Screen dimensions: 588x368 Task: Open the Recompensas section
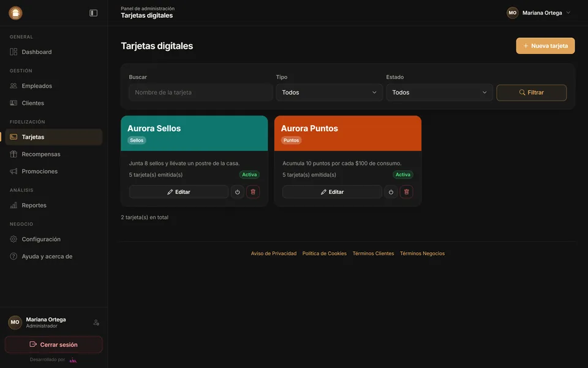point(54,154)
